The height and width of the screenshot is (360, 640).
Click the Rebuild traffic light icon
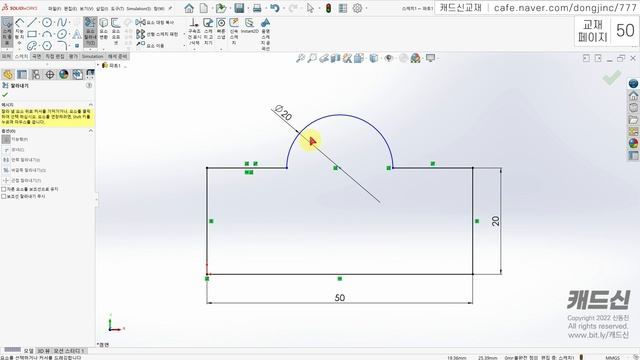coord(329,8)
